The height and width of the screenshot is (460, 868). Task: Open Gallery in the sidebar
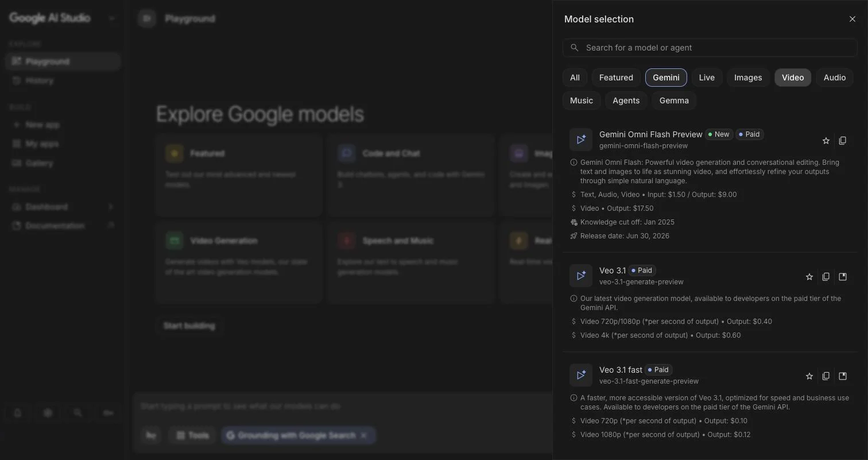[63, 163]
